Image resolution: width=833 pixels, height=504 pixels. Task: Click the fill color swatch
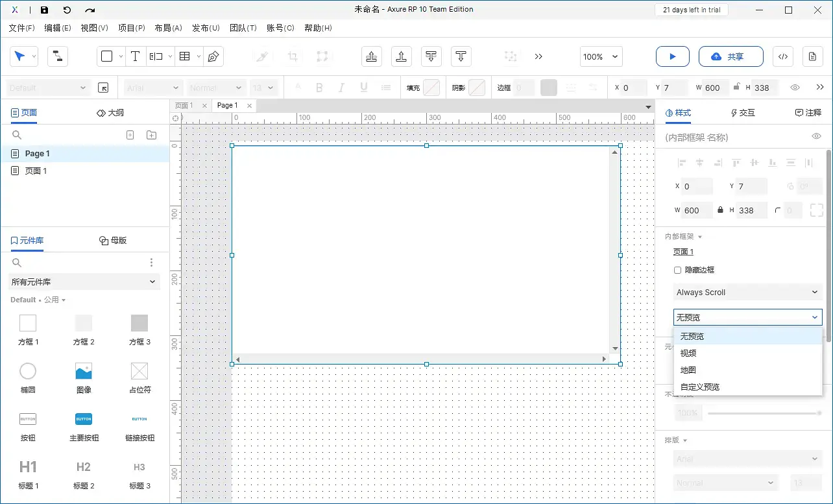point(431,88)
